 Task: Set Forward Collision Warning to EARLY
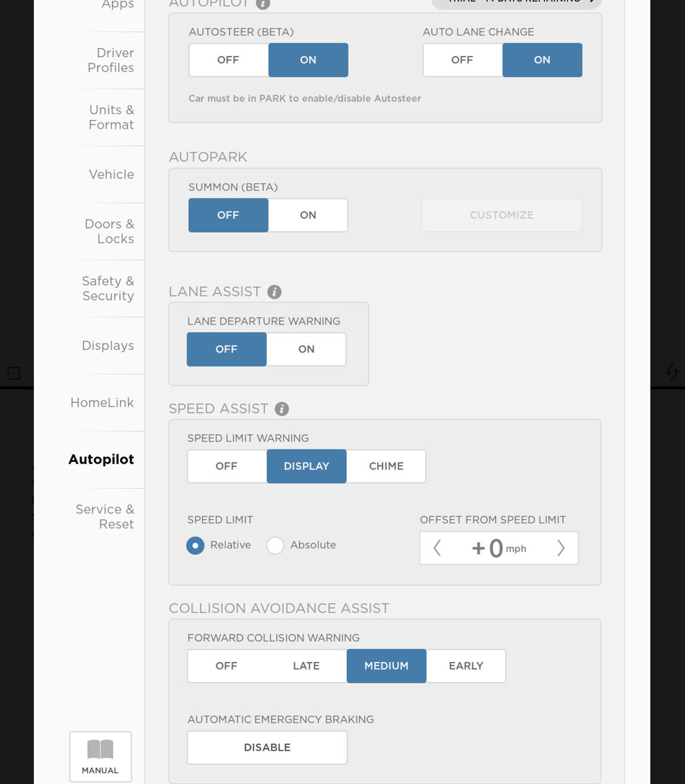[466, 666]
